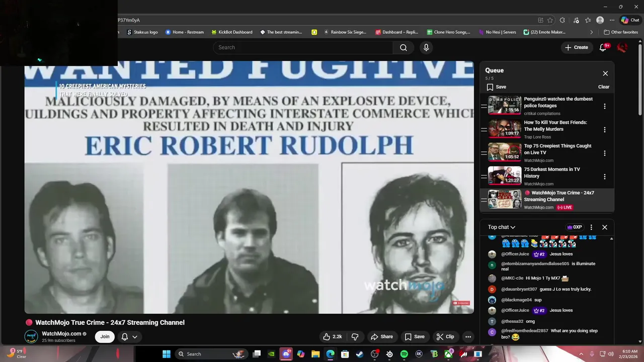The height and width of the screenshot is (362, 644).
Task: Dislike the video with thumbs down
Action: coord(355,337)
